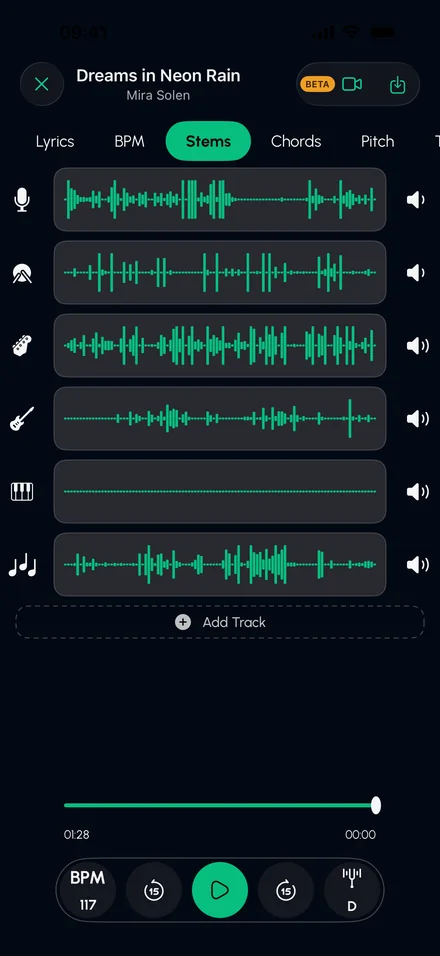Image resolution: width=440 pixels, height=956 pixels.
Task: Tap the microphone vocals stem icon
Action: tap(22, 199)
